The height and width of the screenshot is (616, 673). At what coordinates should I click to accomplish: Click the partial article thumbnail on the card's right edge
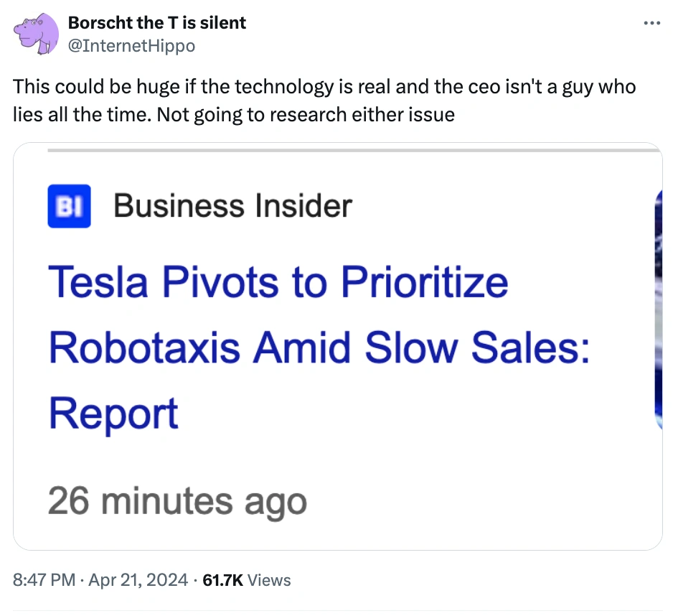[x=657, y=309]
